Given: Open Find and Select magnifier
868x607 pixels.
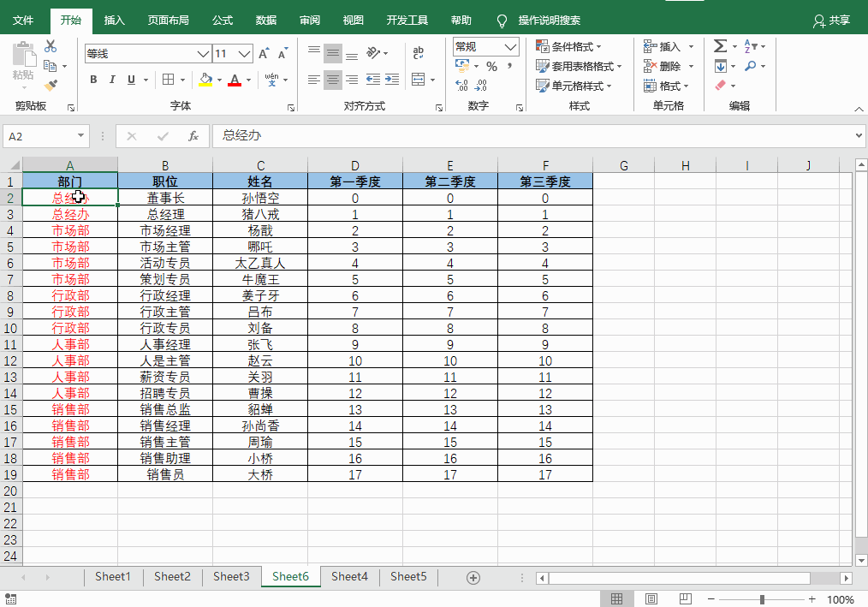Looking at the screenshot, I should pyautogui.click(x=750, y=67).
